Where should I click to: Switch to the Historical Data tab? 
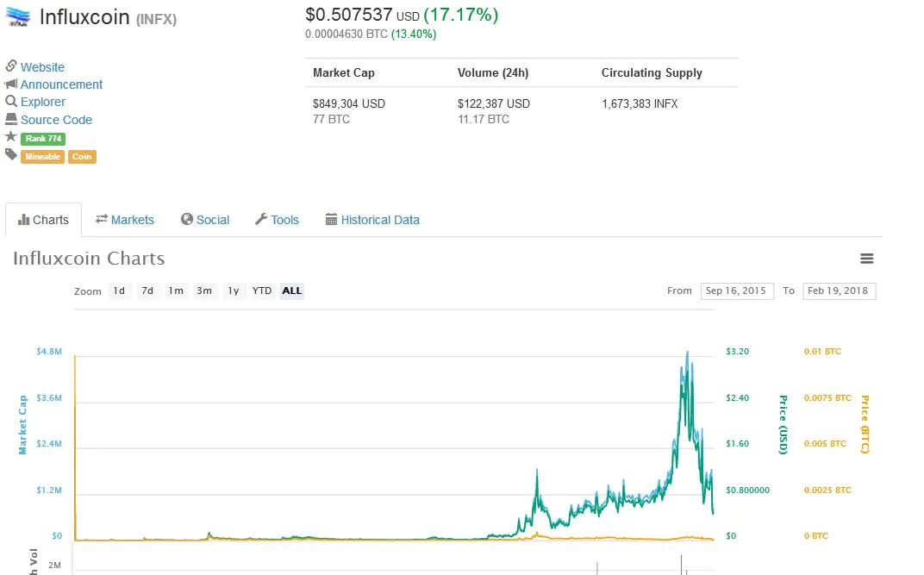pyautogui.click(x=372, y=220)
